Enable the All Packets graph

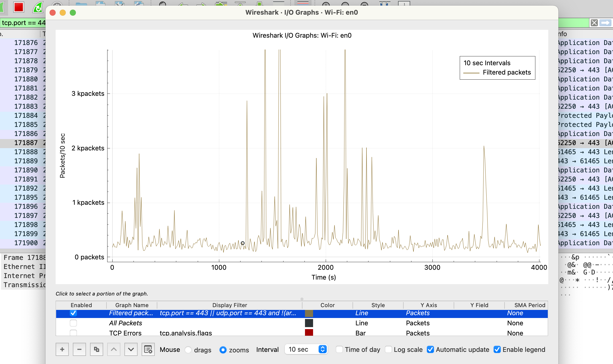tap(73, 323)
